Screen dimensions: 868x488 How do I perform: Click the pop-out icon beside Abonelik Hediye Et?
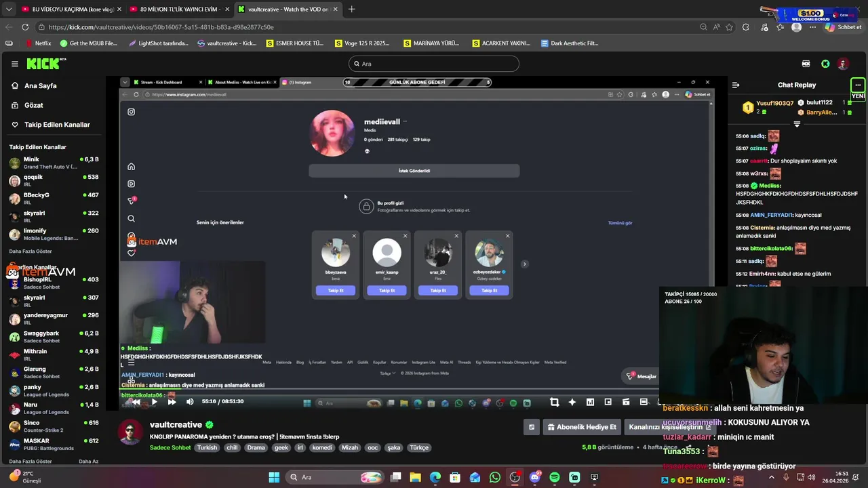click(x=532, y=427)
